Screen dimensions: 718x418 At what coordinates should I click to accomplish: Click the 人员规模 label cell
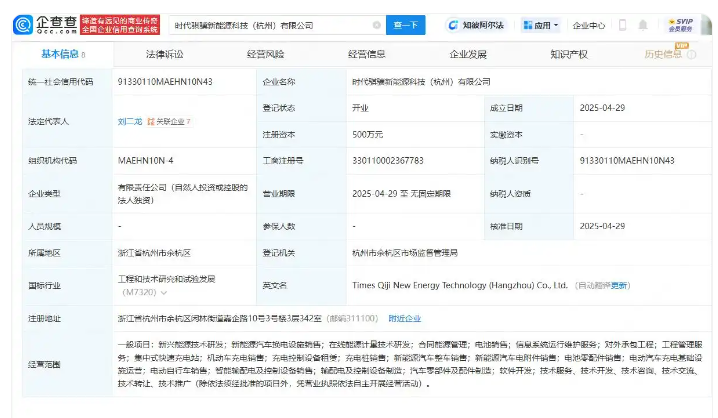(67, 226)
